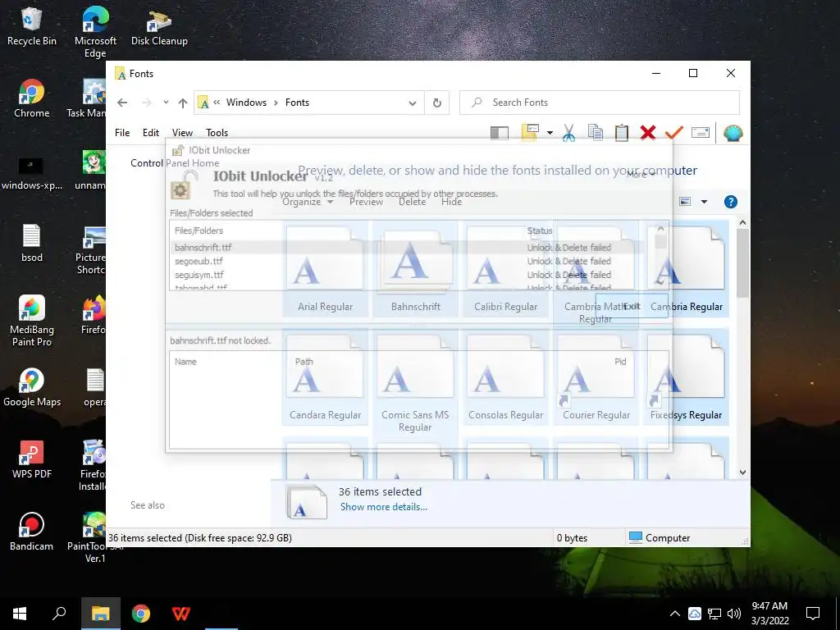Image resolution: width=840 pixels, height=630 pixels.
Task: Click the change view icon
Action: 685,202
